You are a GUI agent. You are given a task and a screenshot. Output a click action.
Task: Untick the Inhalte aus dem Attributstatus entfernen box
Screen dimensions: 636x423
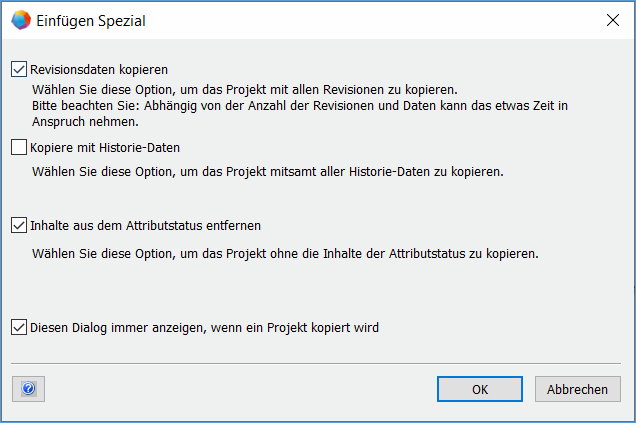(x=19, y=226)
